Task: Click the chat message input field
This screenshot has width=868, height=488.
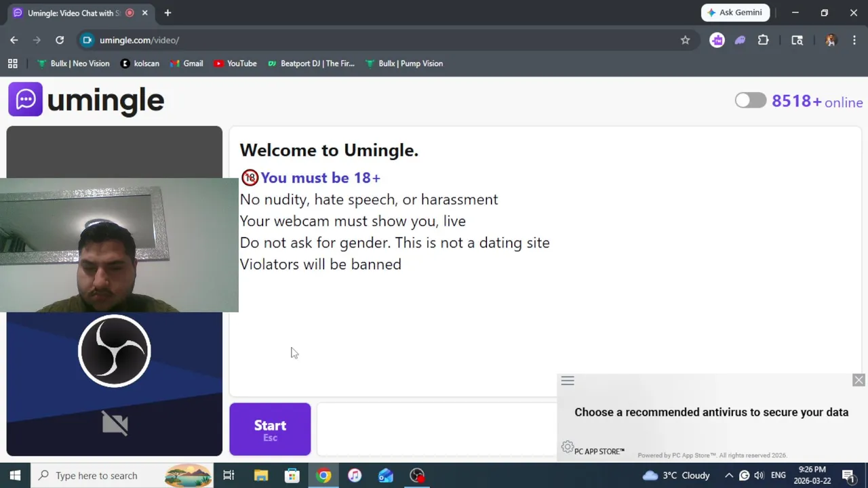Action: tap(437, 429)
